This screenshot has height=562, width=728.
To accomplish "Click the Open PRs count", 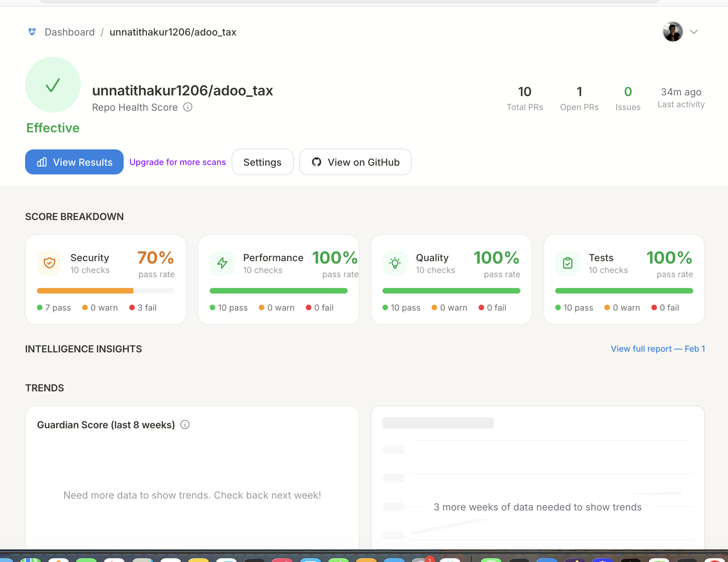I will coord(579,92).
